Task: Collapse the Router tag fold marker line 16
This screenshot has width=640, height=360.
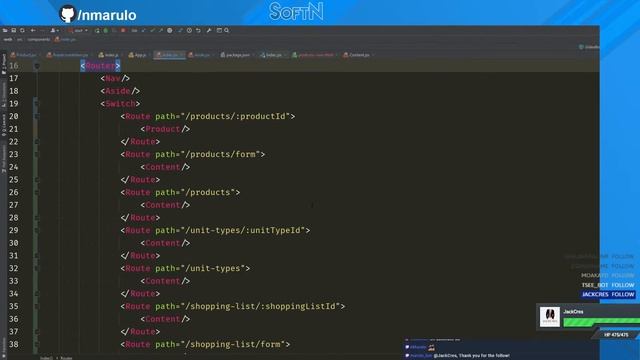Action: tap(37, 66)
